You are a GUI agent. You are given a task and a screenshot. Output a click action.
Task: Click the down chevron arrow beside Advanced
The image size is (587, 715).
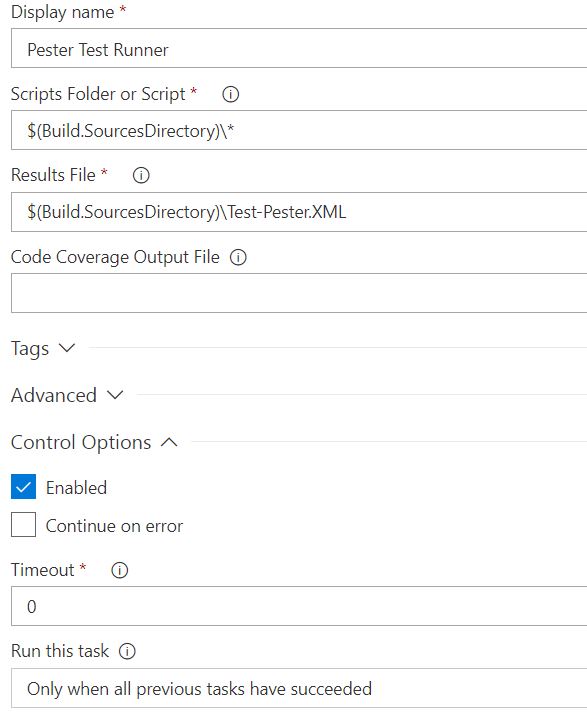(115, 395)
